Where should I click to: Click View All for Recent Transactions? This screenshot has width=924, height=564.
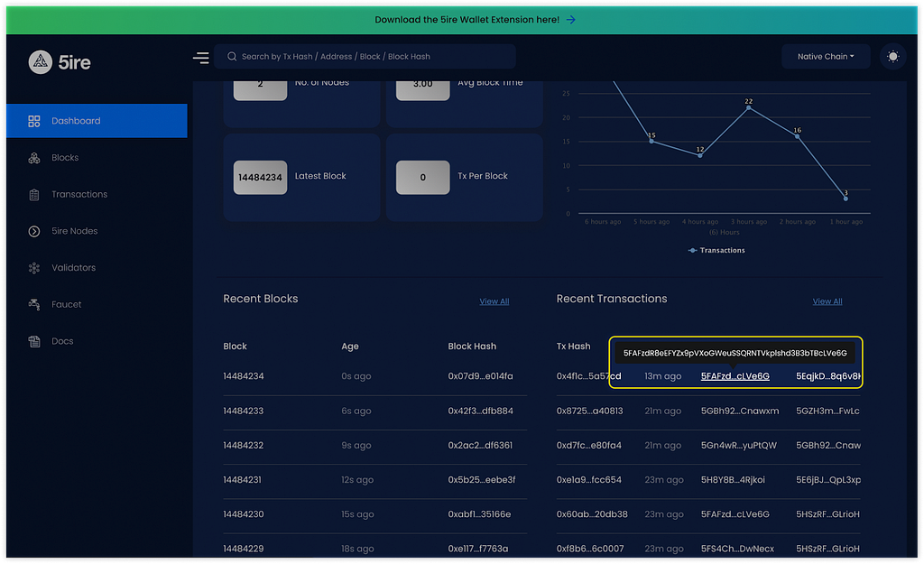(x=827, y=301)
